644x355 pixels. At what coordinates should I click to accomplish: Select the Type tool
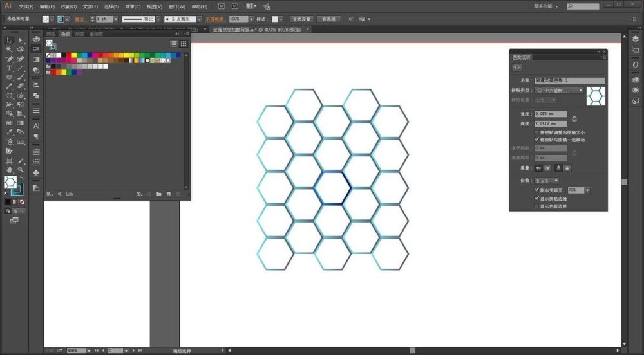point(9,68)
